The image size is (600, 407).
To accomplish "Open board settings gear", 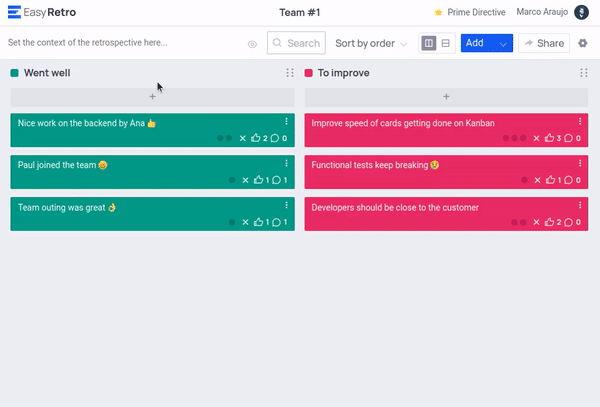I will coord(583,43).
